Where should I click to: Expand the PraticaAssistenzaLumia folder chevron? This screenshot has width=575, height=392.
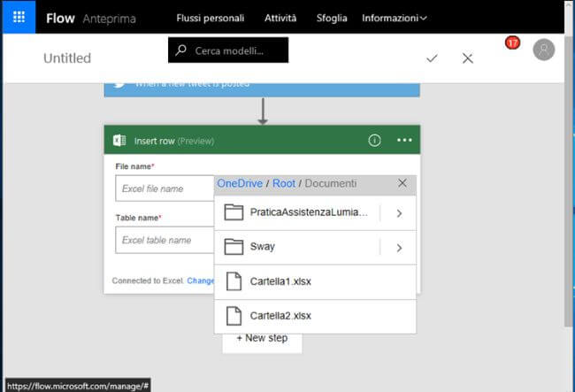pos(399,213)
